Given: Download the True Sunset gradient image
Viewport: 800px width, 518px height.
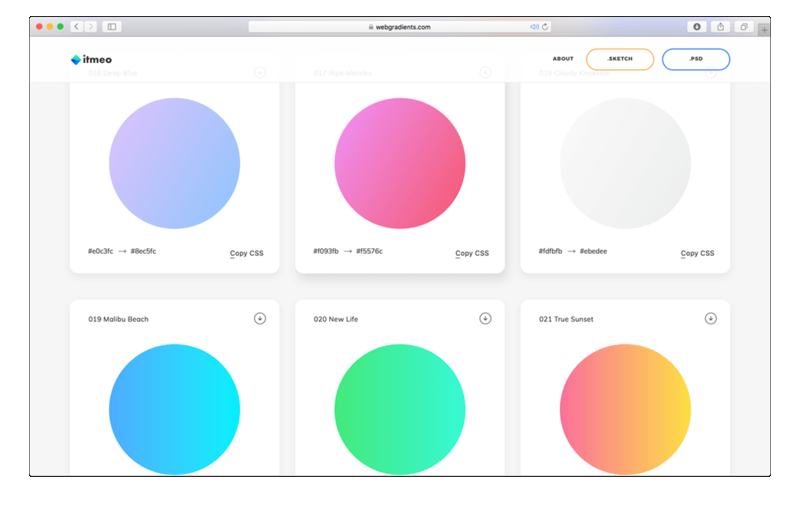Looking at the screenshot, I should 711,319.
